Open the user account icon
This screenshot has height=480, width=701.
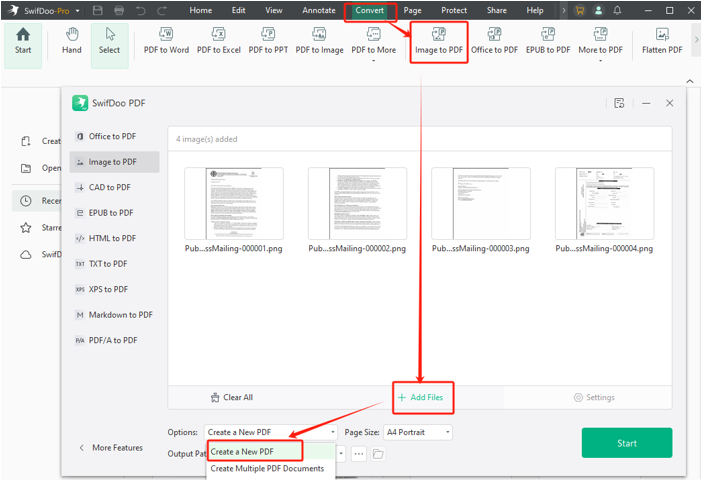tap(598, 10)
